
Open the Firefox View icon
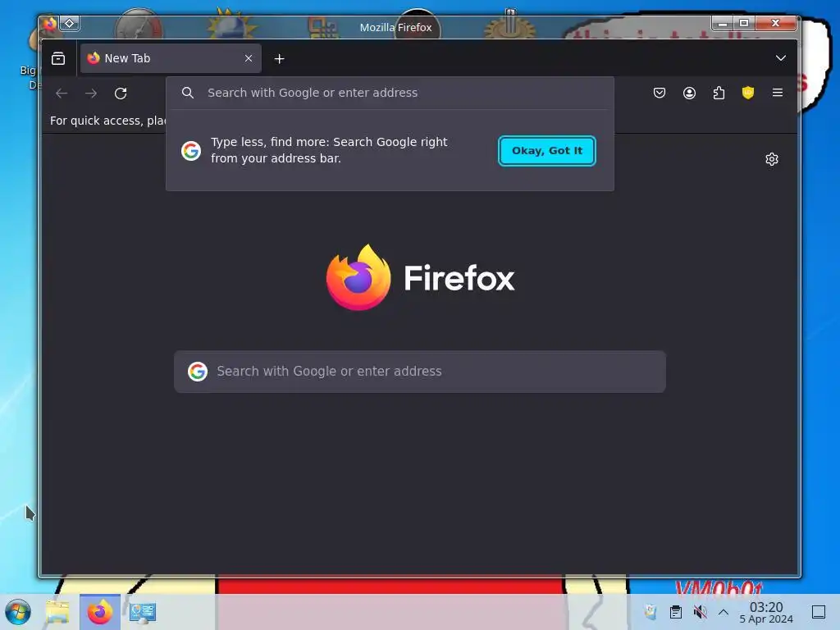click(58, 58)
